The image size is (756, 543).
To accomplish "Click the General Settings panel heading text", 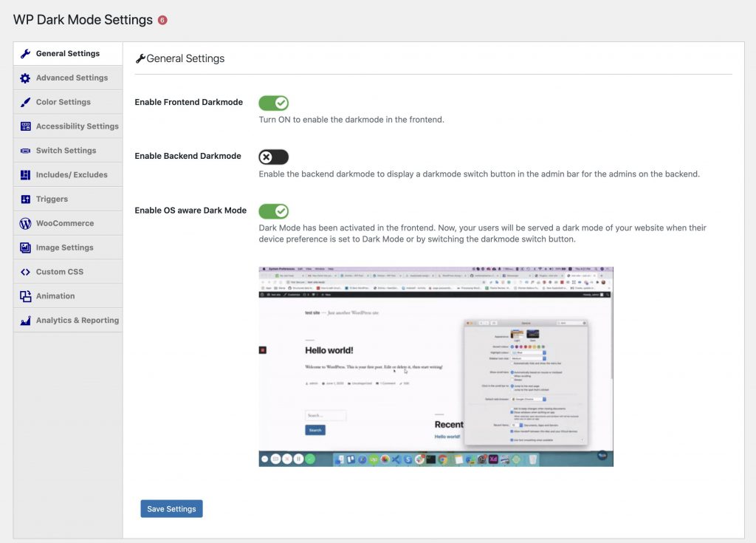I will coord(185,58).
